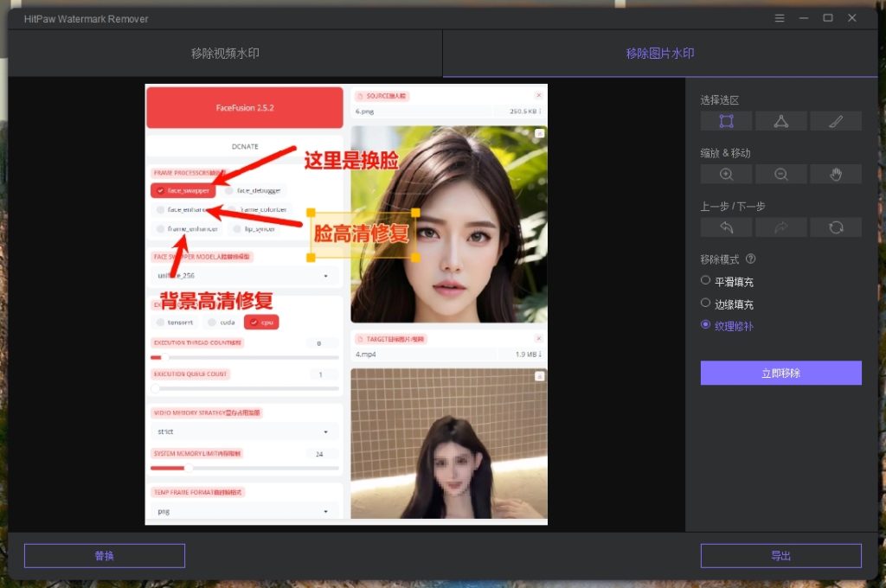The image size is (886, 588).
Task: Maximize the HitPaw window
Action: coord(828,18)
